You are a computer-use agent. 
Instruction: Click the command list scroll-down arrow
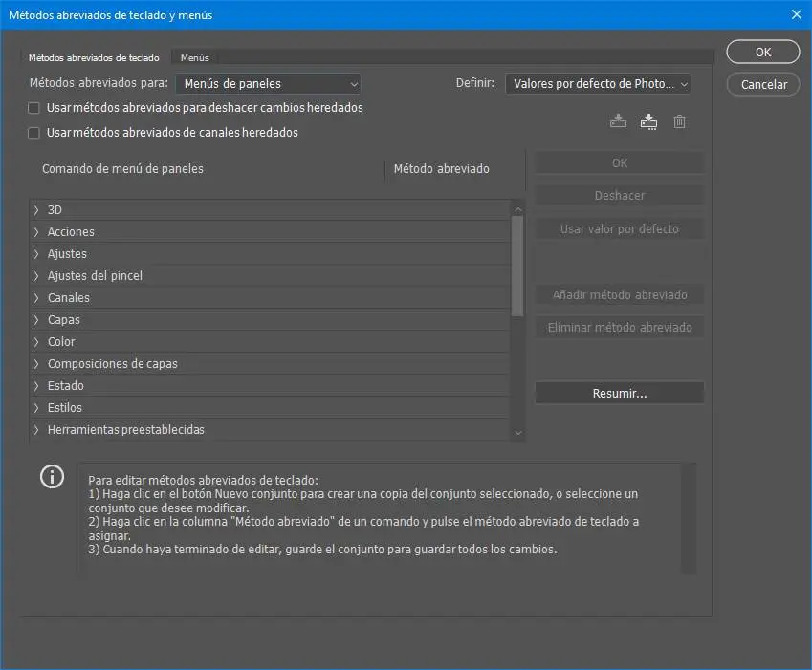coord(517,433)
